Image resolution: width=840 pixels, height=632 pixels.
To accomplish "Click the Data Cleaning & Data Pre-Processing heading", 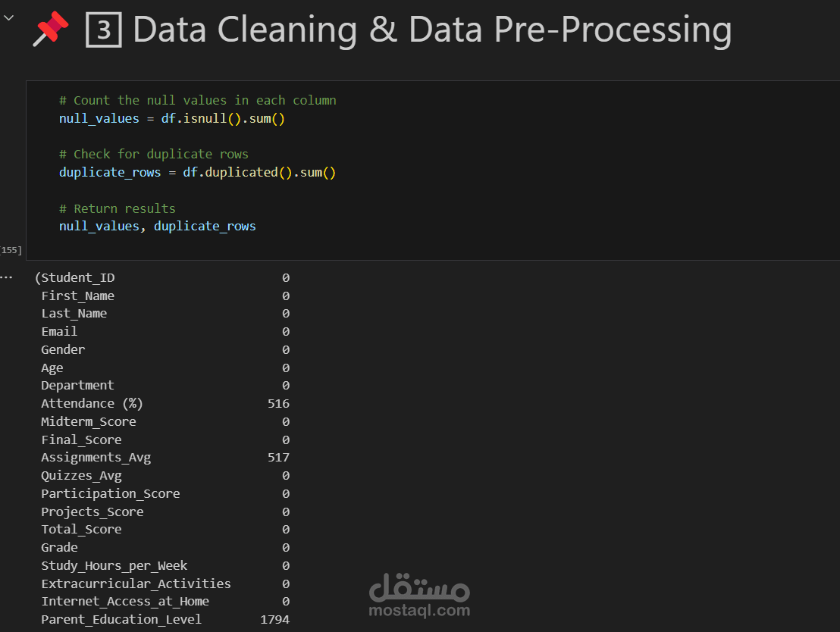I will tap(432, 30).
